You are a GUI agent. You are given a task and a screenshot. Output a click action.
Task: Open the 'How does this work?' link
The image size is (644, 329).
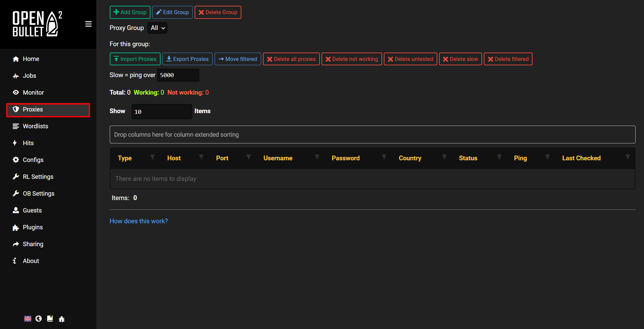139,221
